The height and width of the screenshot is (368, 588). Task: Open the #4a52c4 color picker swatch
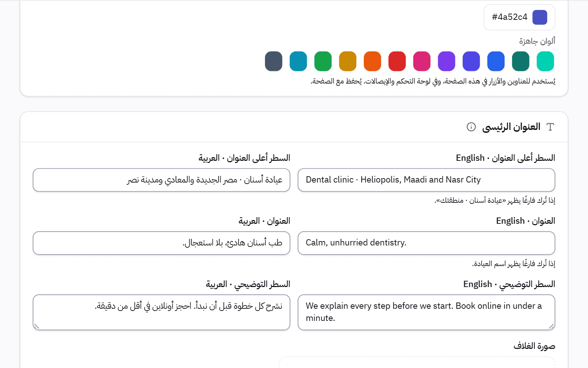(x=540, y=17)
